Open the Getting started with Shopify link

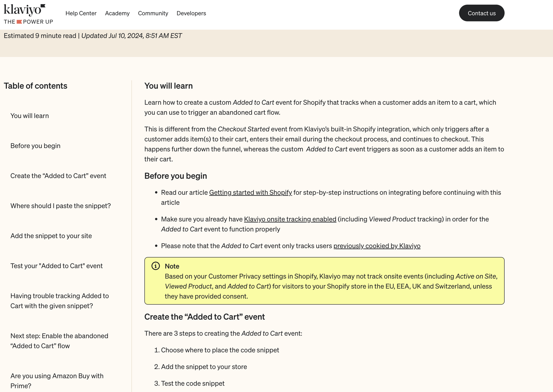(x=250, y=192)
